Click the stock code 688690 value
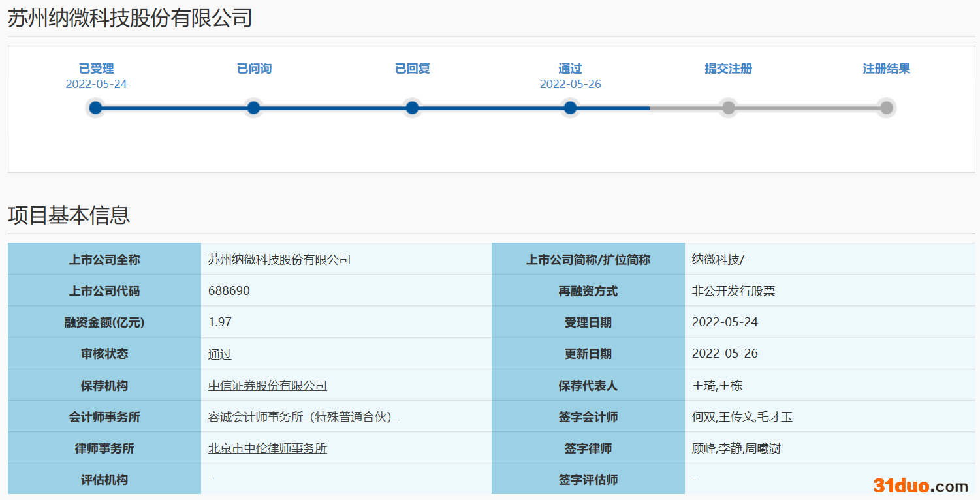This screenshot has height=500, width=980. 229,291
